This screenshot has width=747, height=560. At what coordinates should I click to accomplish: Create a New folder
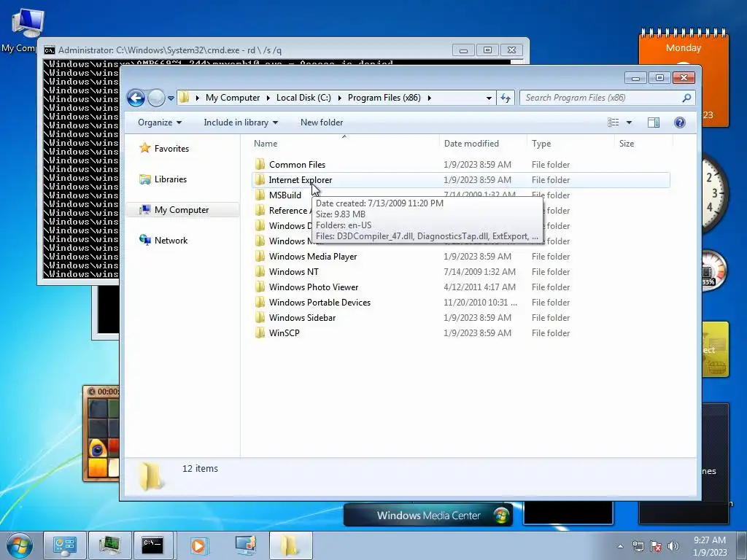click(322, 122)
